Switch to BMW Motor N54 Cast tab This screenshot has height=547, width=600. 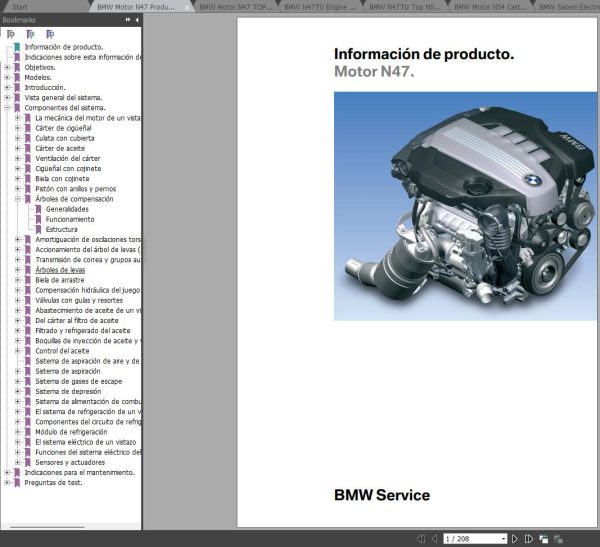490,7
